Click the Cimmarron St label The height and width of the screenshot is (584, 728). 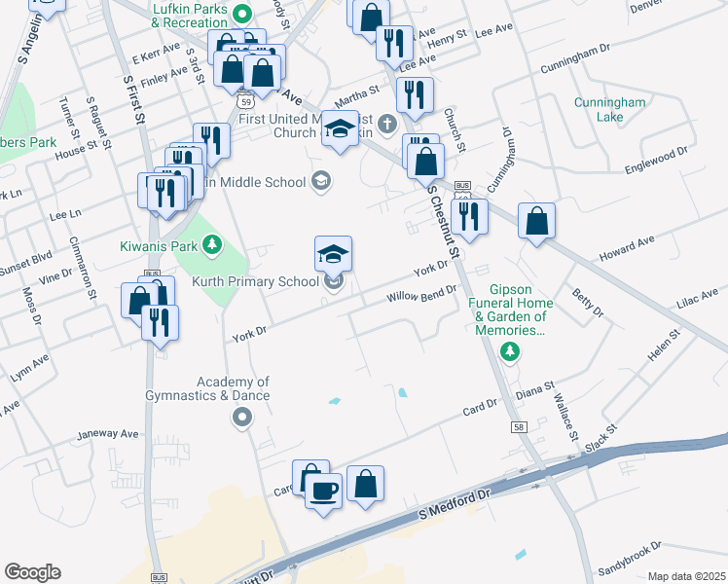click(x=83, y=268)
